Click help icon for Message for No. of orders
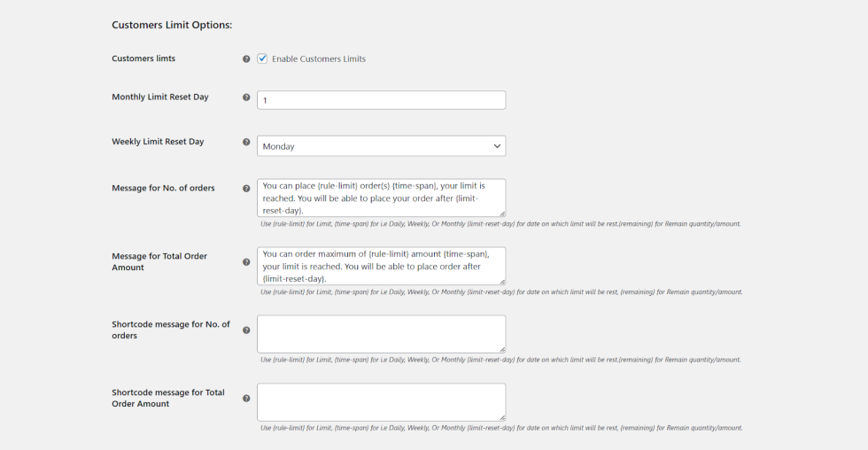 coord(246,189)
